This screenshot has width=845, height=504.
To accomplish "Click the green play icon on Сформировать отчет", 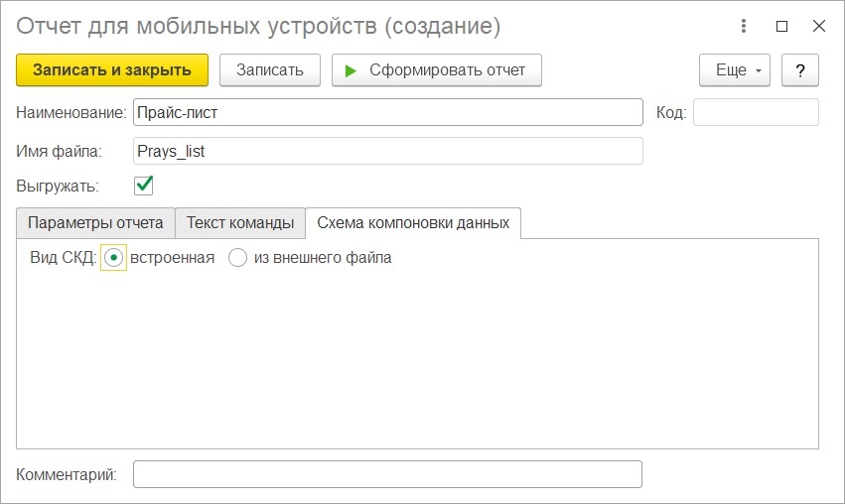I will pos(351,70).
